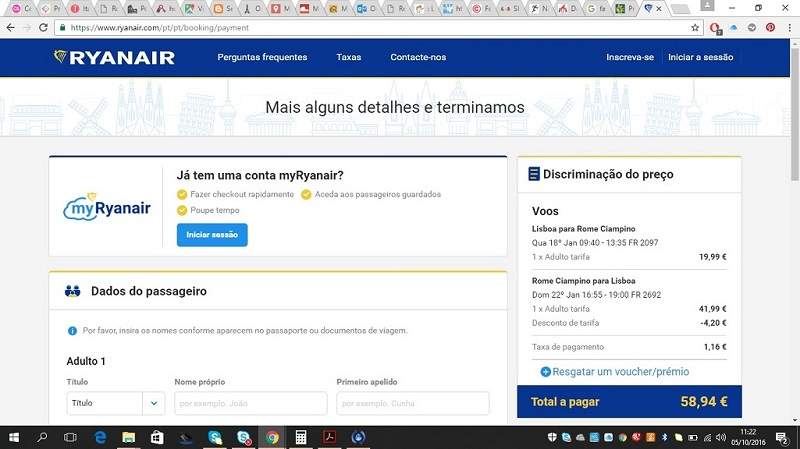Click the passengers icon beside Dados do passageiro

pos(72,291)
